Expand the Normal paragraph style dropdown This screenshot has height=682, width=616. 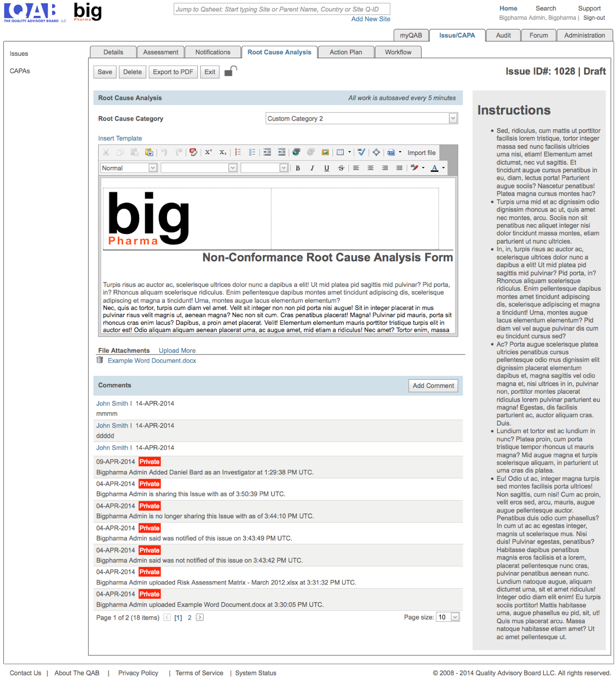(153, 168)
